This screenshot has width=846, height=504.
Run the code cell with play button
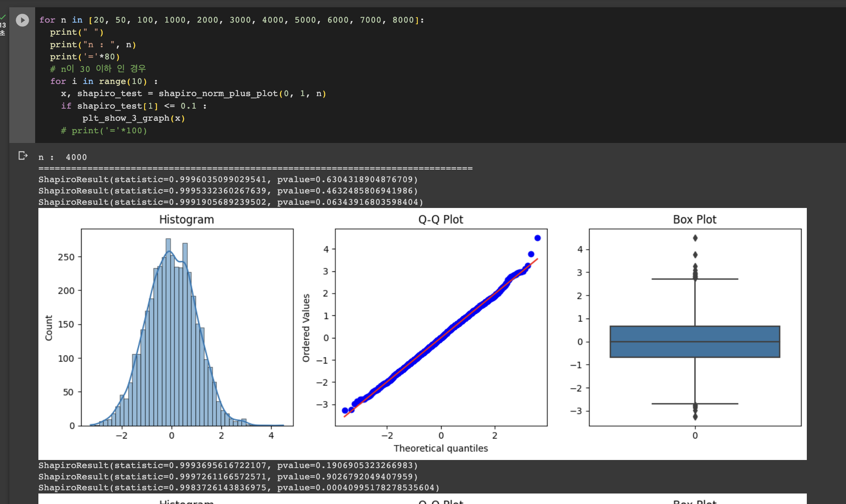[x=22, y=20]
